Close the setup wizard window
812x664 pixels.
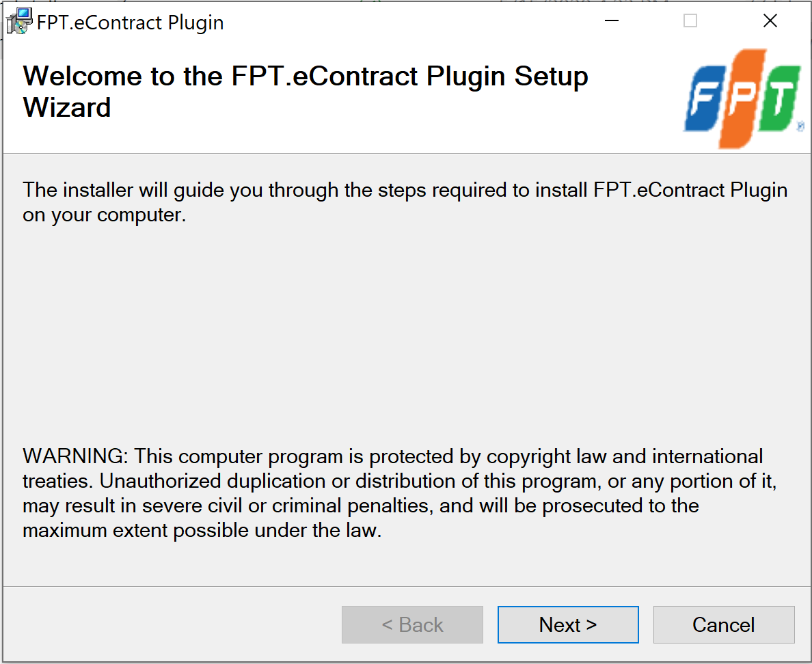(770, 20)
